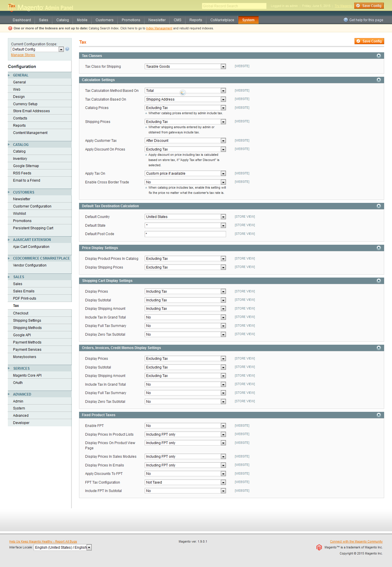Open the FPT Tax Configuration dropdown
Screen dimensions: 392x567
pyautogui.click(x=185, y=482)
